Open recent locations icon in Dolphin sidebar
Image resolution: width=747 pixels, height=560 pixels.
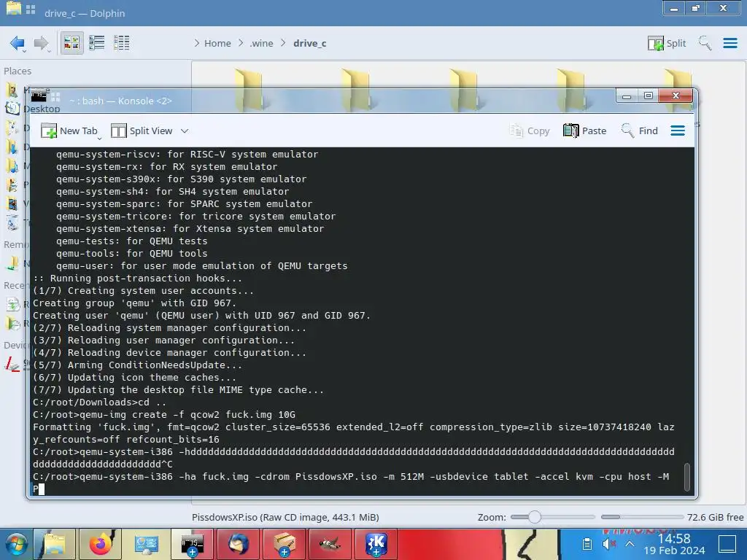coord(12,324)
